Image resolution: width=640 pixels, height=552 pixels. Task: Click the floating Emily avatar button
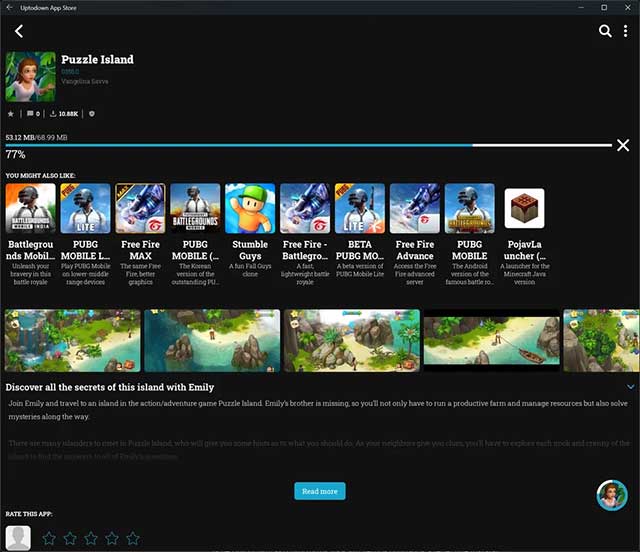pos(612,495)
